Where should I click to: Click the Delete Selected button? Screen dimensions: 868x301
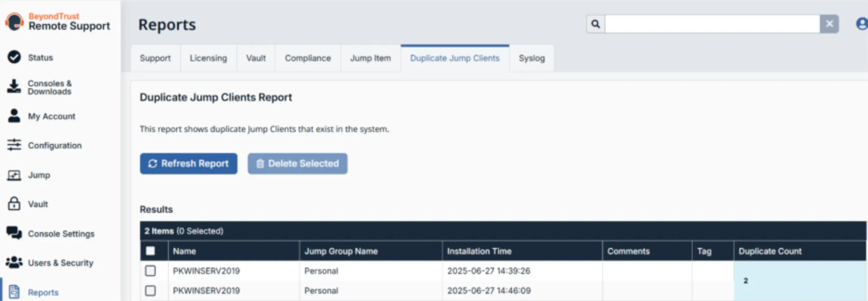[297, 163]
